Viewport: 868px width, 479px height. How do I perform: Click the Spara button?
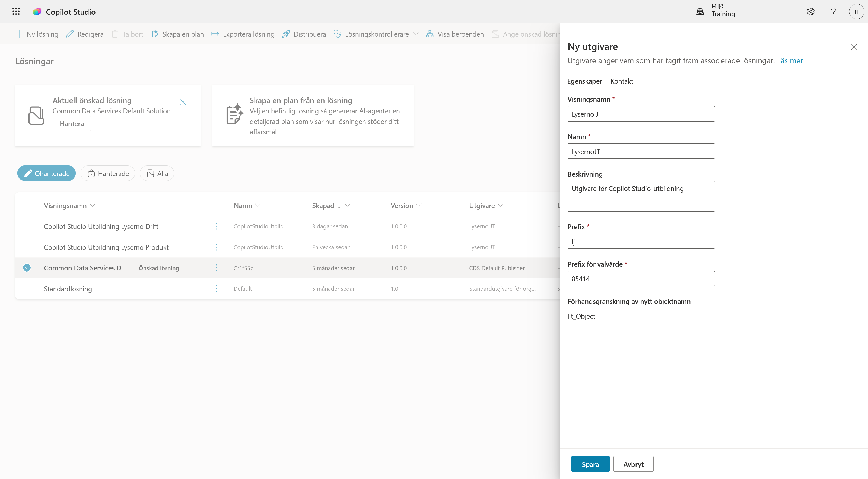(590, 464)
